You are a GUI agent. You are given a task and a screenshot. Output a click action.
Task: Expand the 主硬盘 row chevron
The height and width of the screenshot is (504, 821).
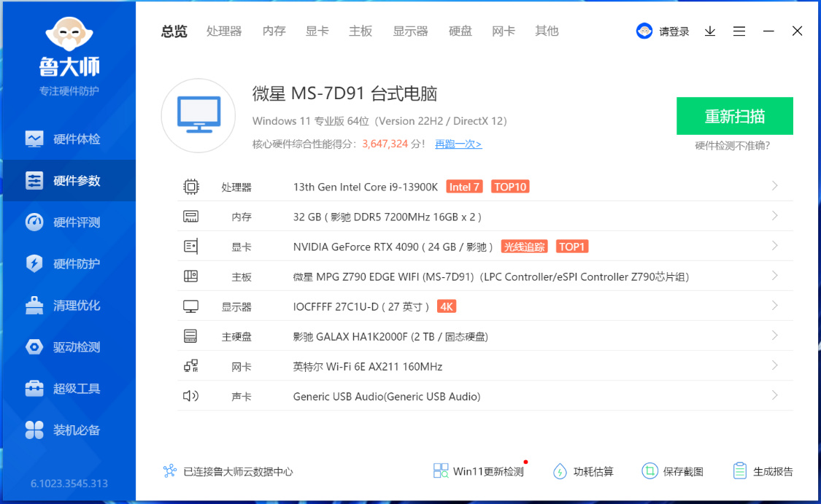pyautogui.click(x=775, y=335)
